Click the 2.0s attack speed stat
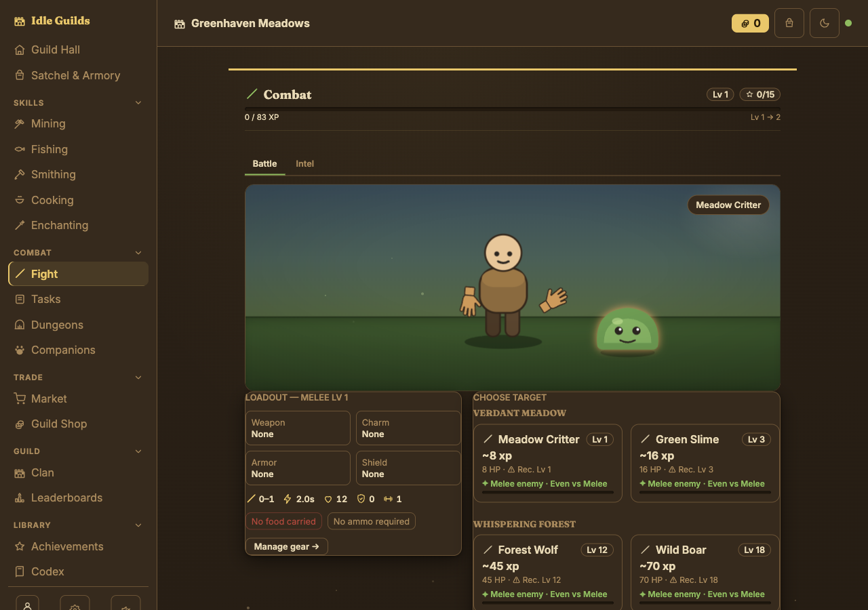Screen dimensions: 868x610 299,499
